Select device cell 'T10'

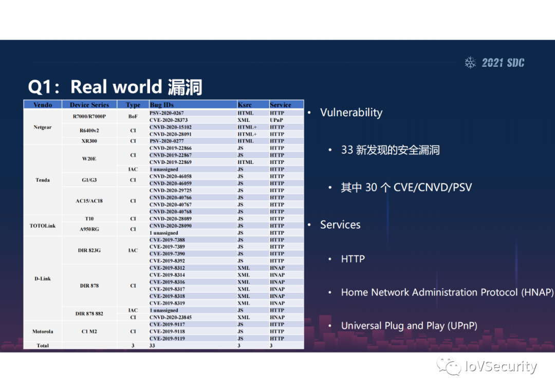[89, 219]
